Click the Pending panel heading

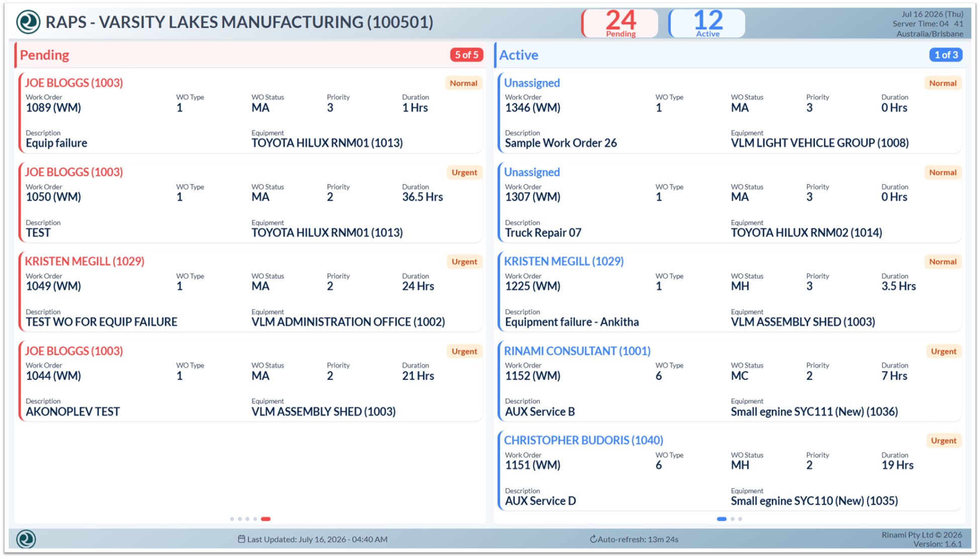click(45, 55)
